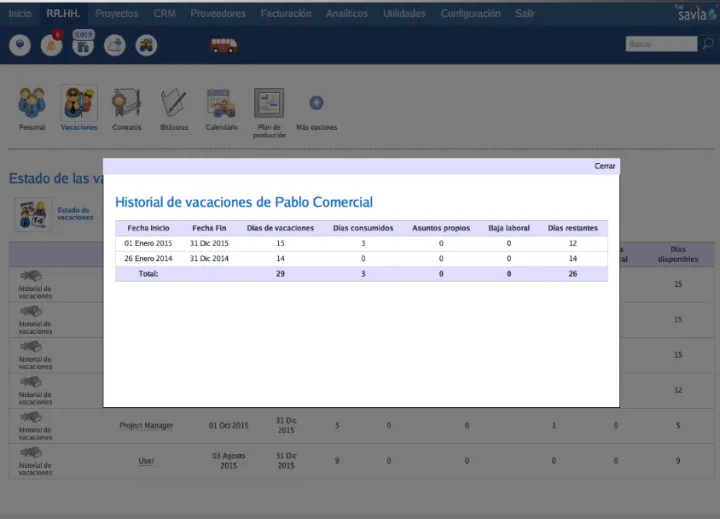Open the Contratos icon

point(126,104)
